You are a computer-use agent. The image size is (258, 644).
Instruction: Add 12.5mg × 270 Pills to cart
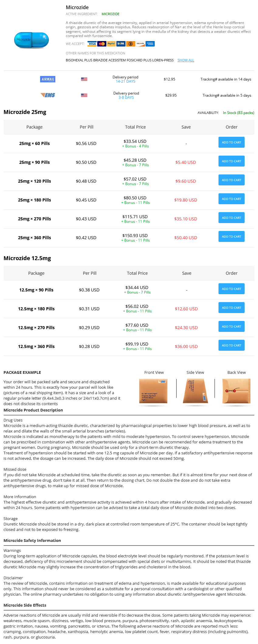[x=232, y=326]
